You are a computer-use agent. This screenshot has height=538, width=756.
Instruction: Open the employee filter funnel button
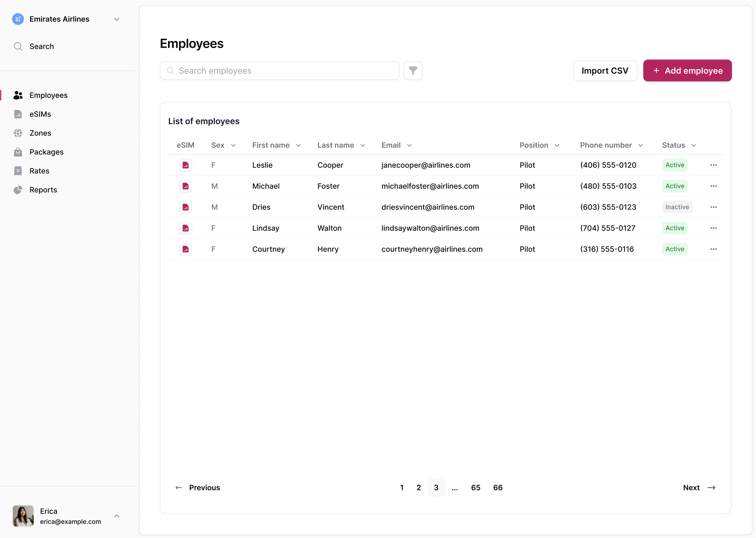tap(413, 71)
